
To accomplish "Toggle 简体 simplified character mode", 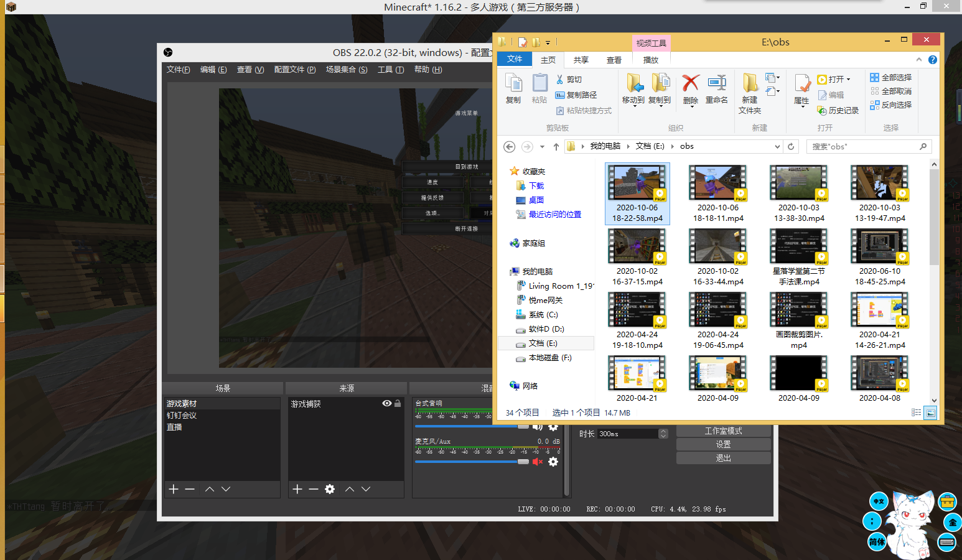I will click(877, 542).
